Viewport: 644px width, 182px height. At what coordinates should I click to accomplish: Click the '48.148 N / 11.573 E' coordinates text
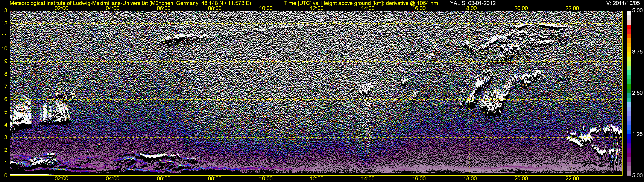coord(225,3)
